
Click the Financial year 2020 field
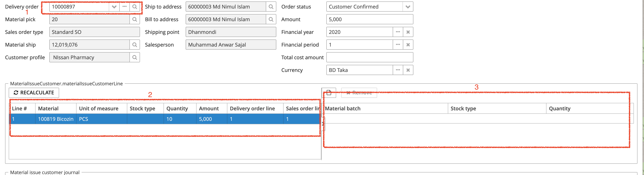pyautogui.click(x=360, y=32)
